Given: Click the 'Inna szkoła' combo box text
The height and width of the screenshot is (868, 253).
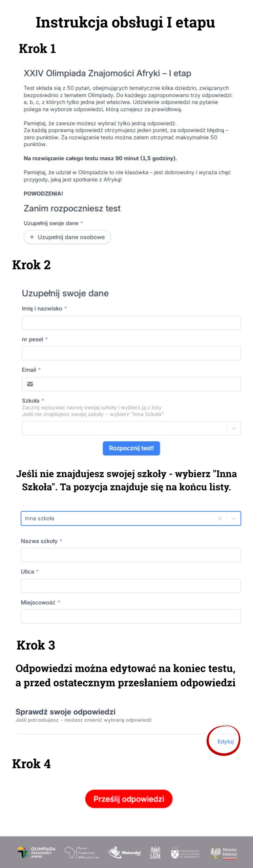Looking at the screenshot, I should (40, 518).
